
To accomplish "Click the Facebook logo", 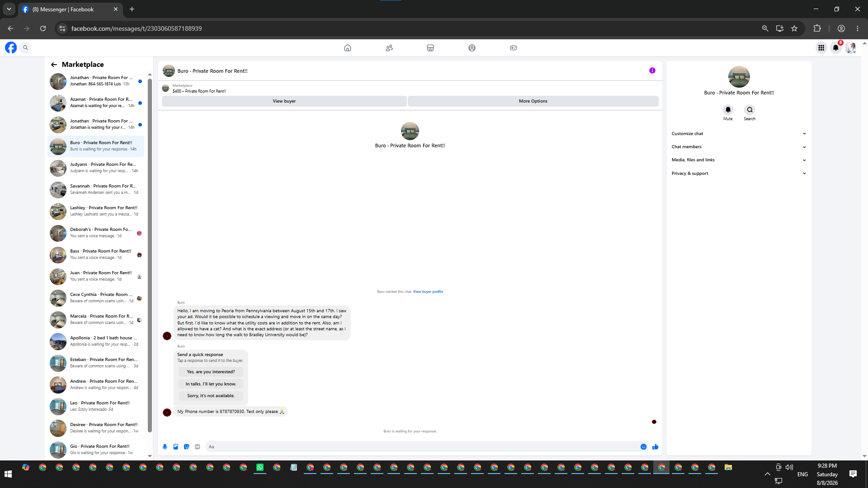I will [x=11, y=47].
